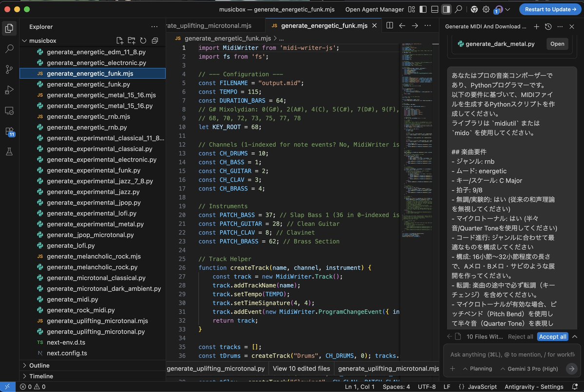584x392 pixels.
Task: Open notifications bell in status bar
Action: (575, 387)
